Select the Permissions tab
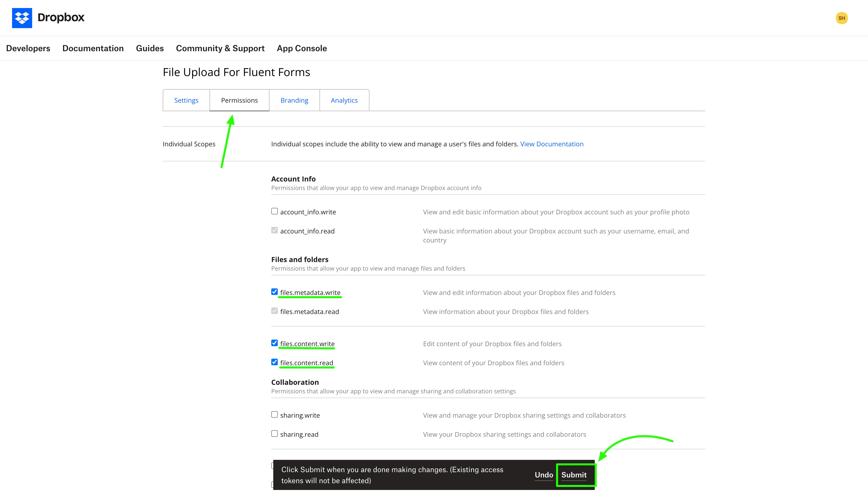Screen dimensions: 868x498 click(239, 100)
